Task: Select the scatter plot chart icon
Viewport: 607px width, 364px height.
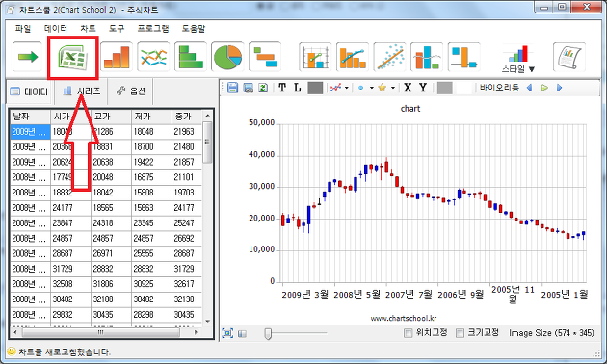Action: click(x=390, y=58)
